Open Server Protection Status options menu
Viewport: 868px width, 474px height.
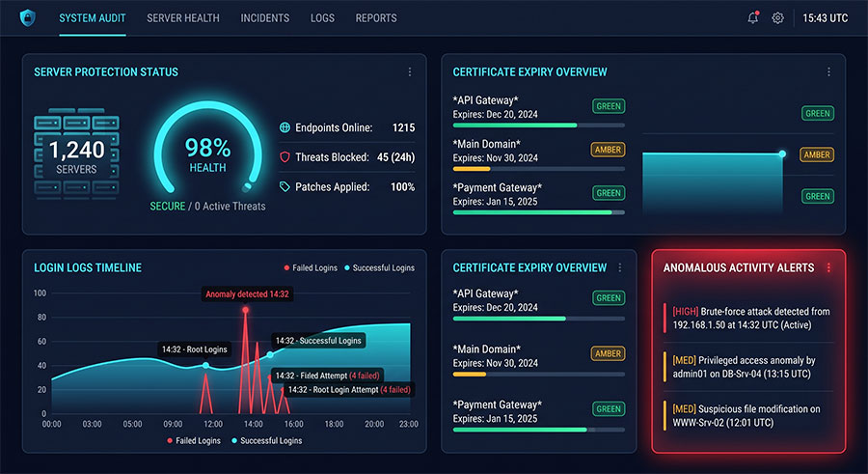click(410, 71)
